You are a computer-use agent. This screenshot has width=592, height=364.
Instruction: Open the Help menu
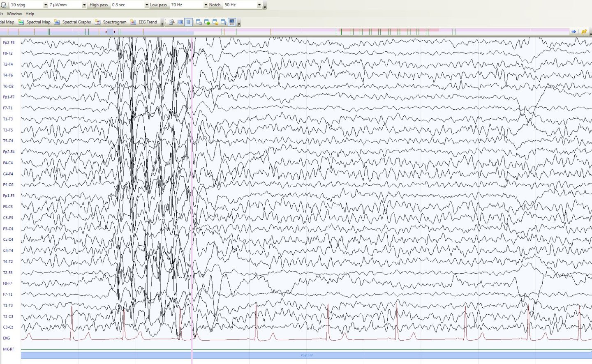tap(30, 14)
